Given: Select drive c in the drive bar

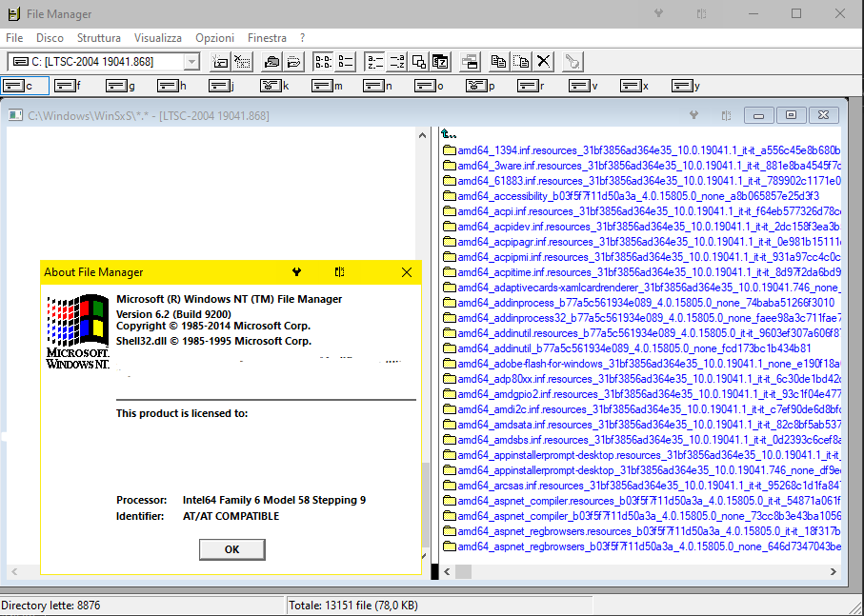Looking at the screenshot, I should [x=26, y=86].
